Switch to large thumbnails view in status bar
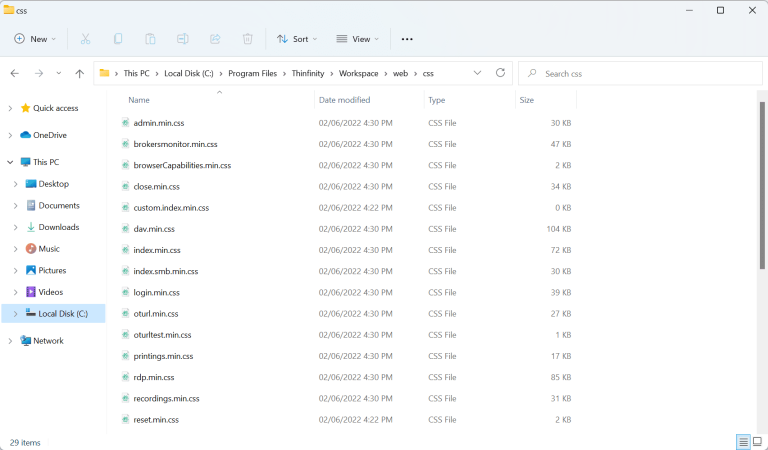Viewport: 768px width, 450px height. click(x=757, y=442)
